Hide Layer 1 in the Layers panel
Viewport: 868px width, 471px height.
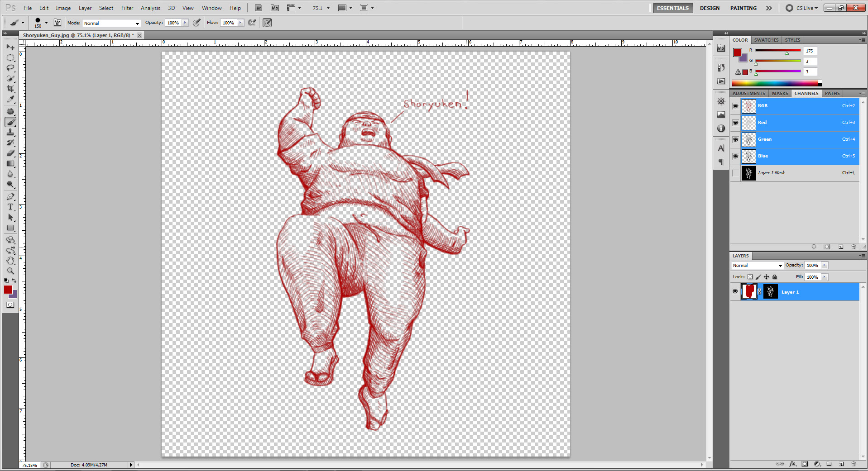click(x=735, y=291)
